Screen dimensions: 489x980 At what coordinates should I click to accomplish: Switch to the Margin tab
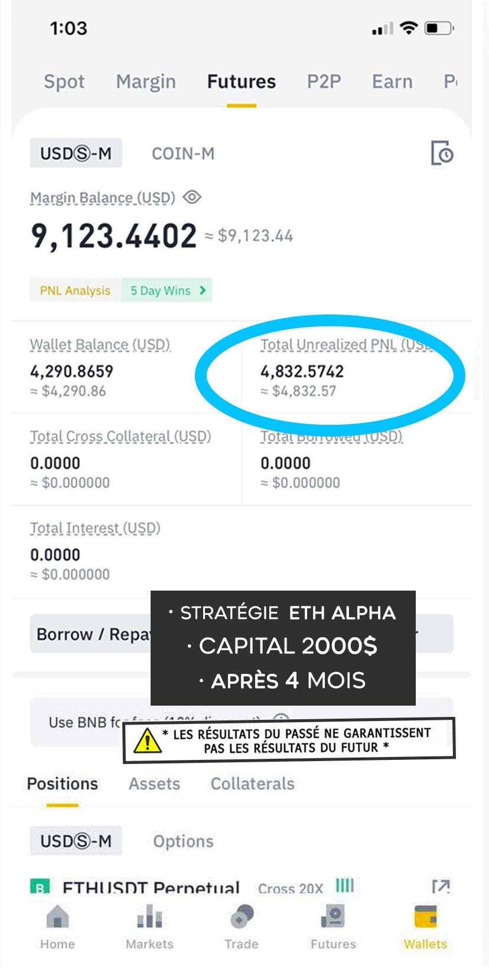coord(146,81)
